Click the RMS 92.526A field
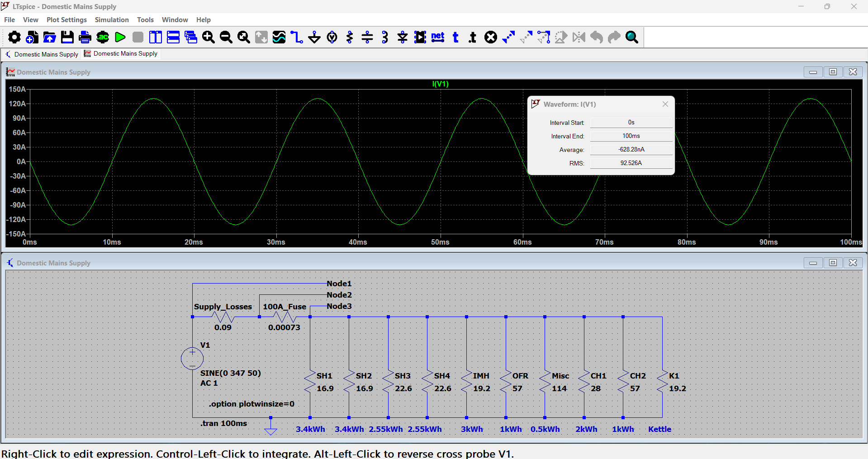Image resolution: width=868 pixels, height=459 pixels. coord(631,163)
